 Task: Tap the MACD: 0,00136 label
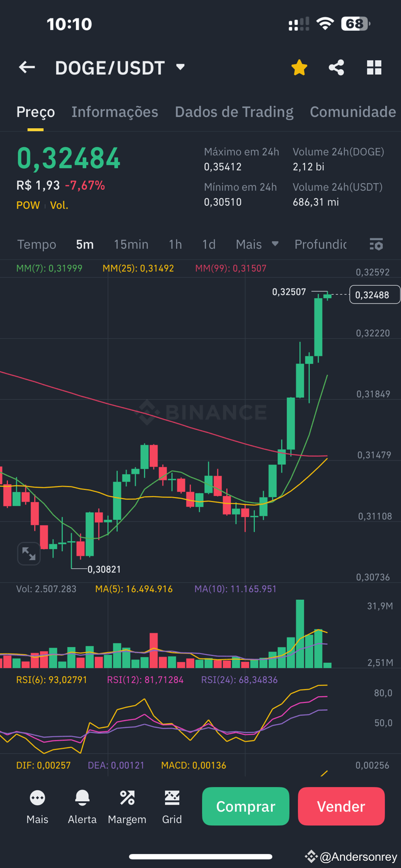pos(193,765)
